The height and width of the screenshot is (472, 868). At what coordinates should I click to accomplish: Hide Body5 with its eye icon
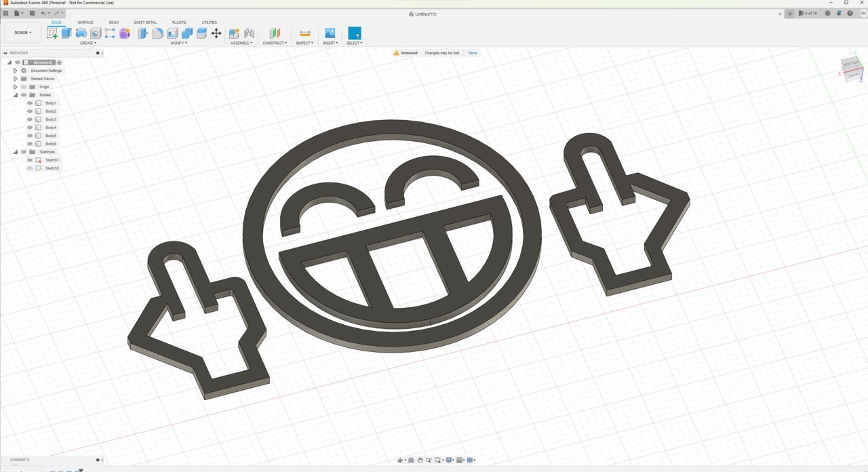[x=30, y=136]
